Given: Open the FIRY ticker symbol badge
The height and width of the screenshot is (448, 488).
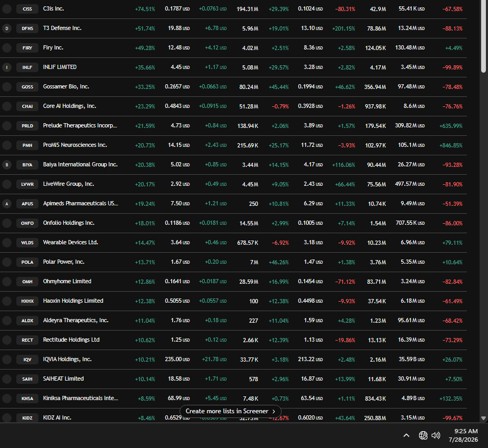Looking at the screenshot, I should pos(27,47).
